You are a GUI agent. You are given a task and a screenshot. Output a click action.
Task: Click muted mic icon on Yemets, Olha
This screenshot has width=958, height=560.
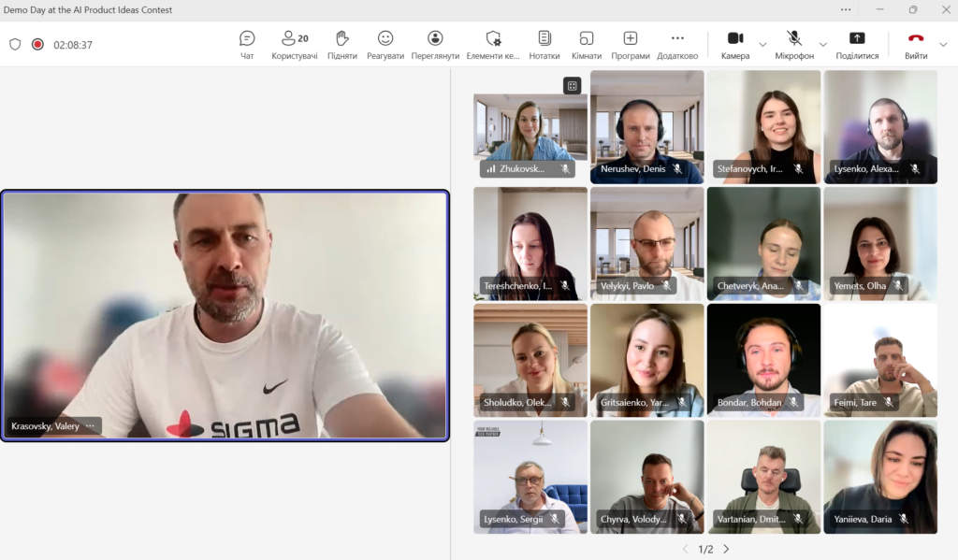pos(898,285)
